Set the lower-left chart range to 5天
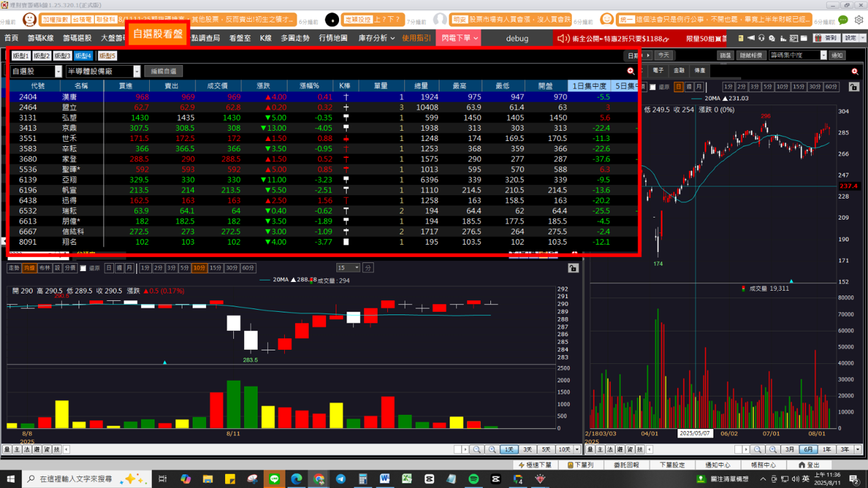Image resolution: width=868 pixels, height=488 pixels. 546,449
